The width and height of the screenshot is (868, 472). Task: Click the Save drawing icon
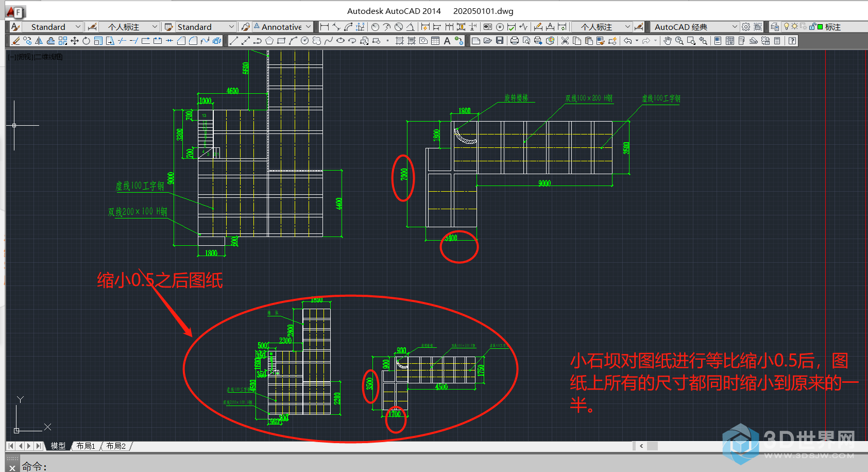(x=500, y=41)
